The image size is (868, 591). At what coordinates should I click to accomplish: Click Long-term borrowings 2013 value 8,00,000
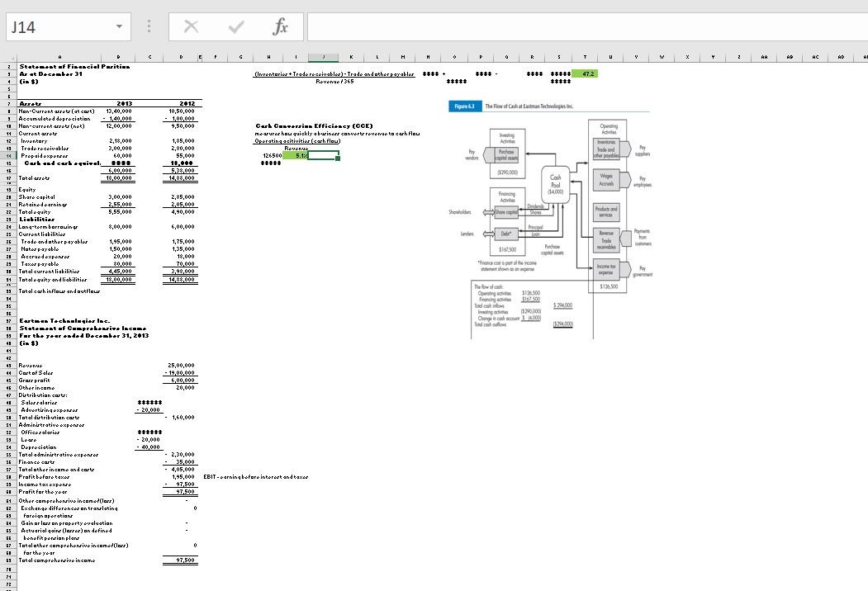[121, 227]
